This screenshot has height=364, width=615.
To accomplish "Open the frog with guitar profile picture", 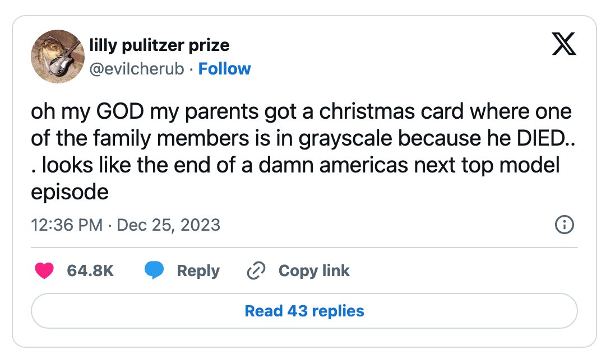I will pyautogui.click(x=58, y=57).
